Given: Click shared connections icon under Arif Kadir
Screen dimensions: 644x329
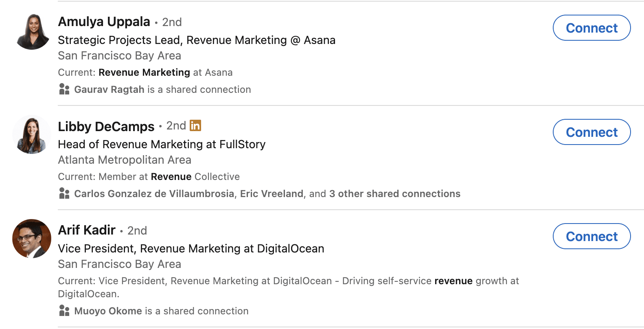Looking at the screenshot, I should click(64, 311).
